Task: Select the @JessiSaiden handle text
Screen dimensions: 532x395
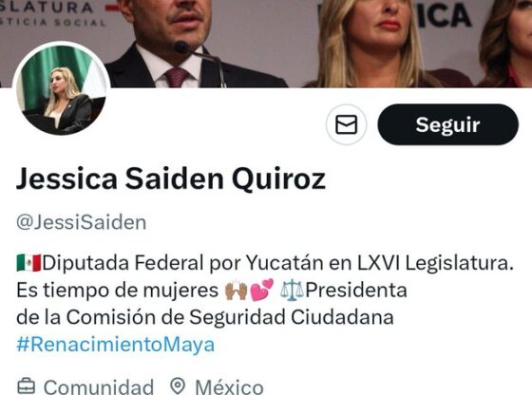Action: (82, 222)
